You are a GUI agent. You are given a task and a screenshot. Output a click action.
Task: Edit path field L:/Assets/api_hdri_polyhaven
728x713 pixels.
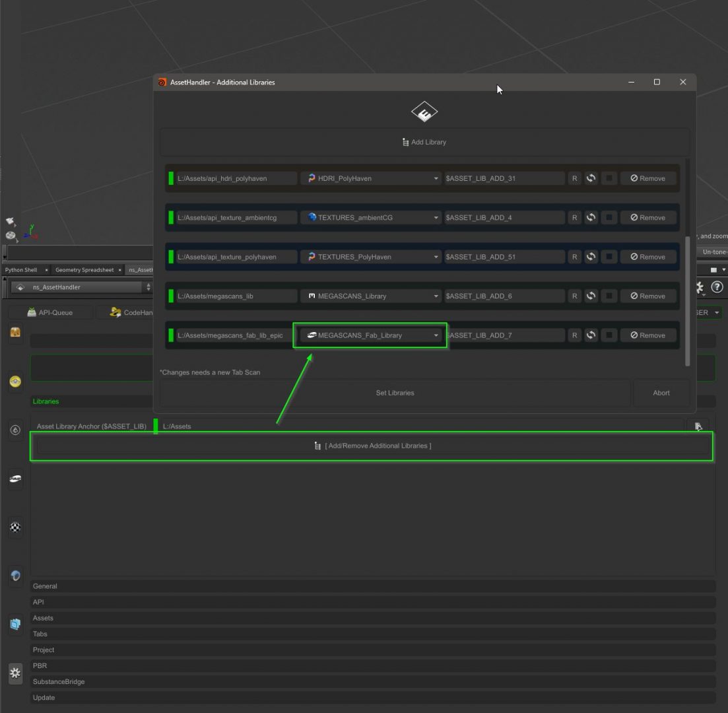tap(236, 178)
